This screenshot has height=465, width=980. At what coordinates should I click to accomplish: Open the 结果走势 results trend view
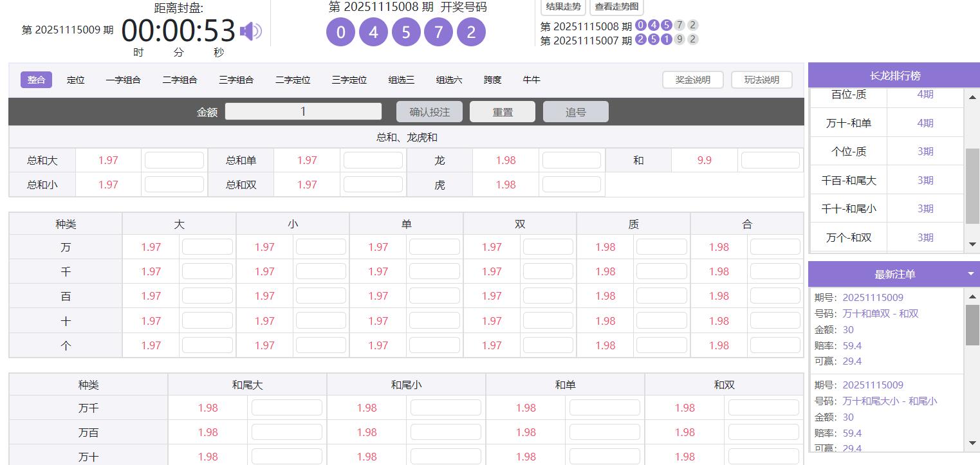pyautogui.click(x=562, y=8)
